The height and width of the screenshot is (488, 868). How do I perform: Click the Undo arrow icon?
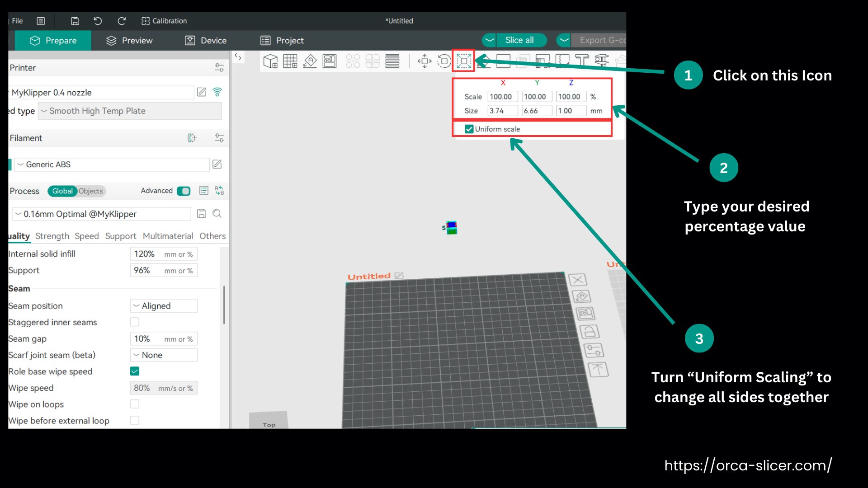click(98, 21)
